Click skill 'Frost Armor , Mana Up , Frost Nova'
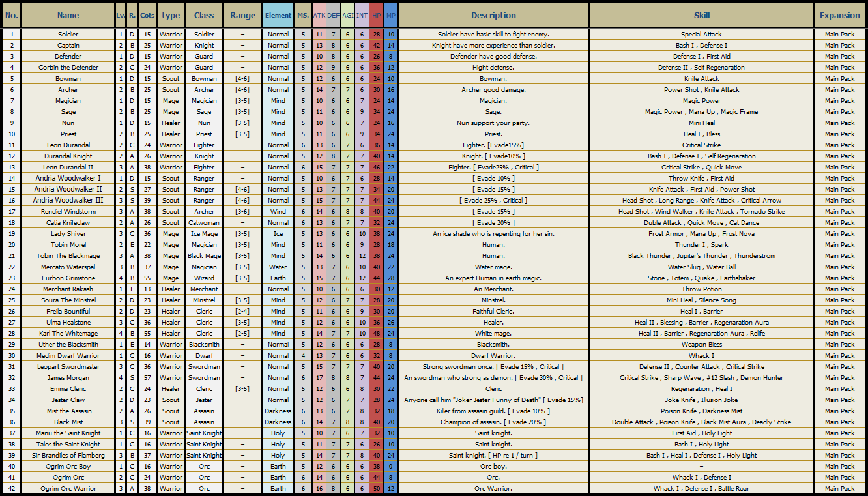This screenshot has width=868, height=496. [702, 234]
